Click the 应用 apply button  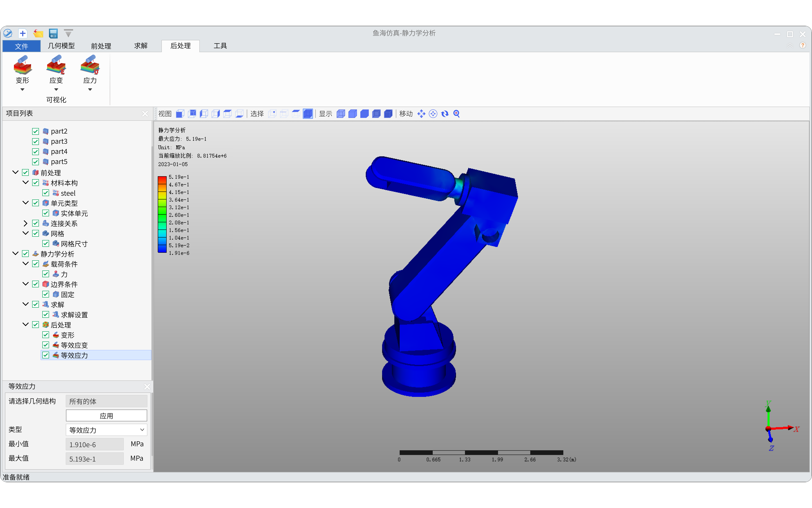(107, 416)
